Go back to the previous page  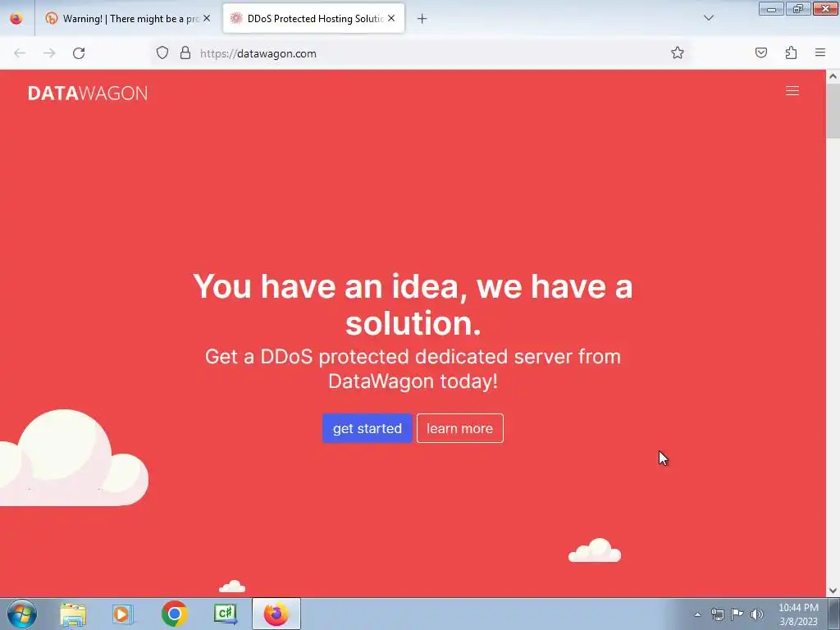click(x=20, y=53)
